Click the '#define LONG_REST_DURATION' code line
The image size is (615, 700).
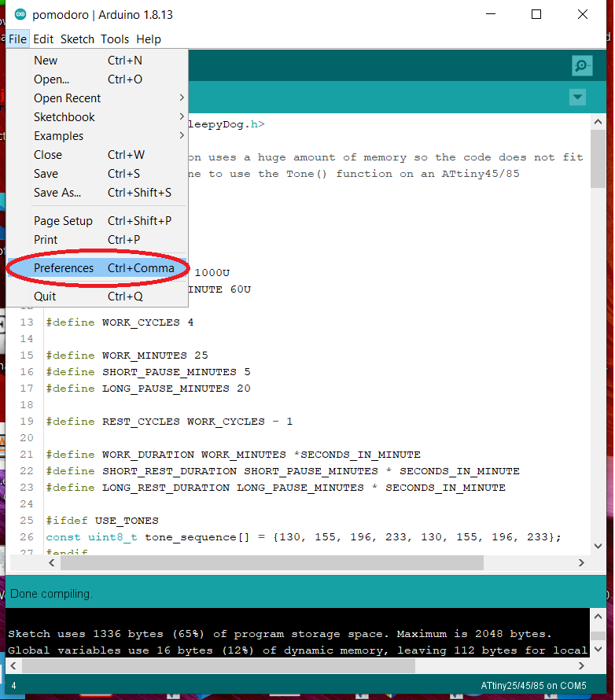275,488
